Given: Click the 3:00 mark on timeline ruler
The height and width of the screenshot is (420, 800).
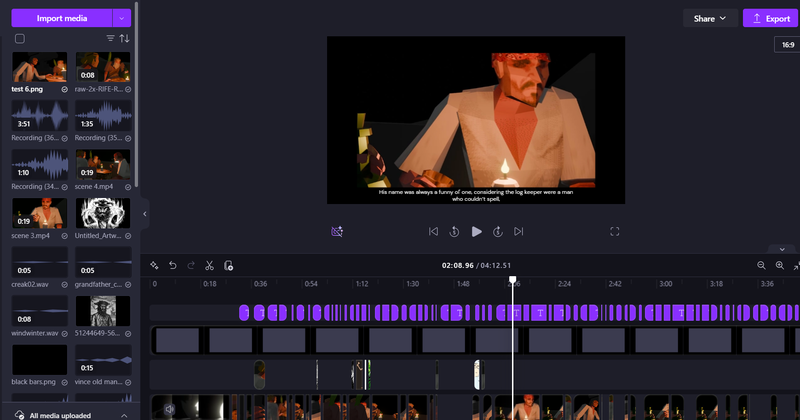Looking at the screenshot, I should (x=666, y=284).
